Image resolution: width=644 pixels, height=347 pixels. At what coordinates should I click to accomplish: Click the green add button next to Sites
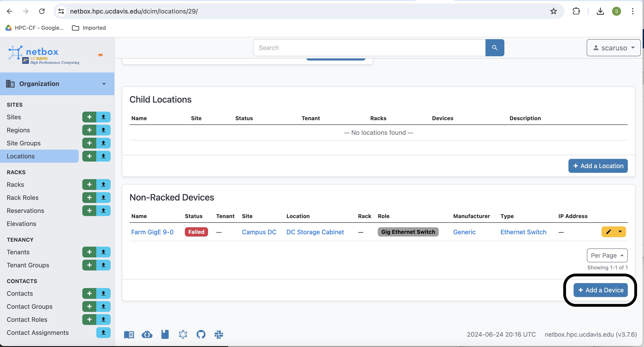click(x=89, y=117)
